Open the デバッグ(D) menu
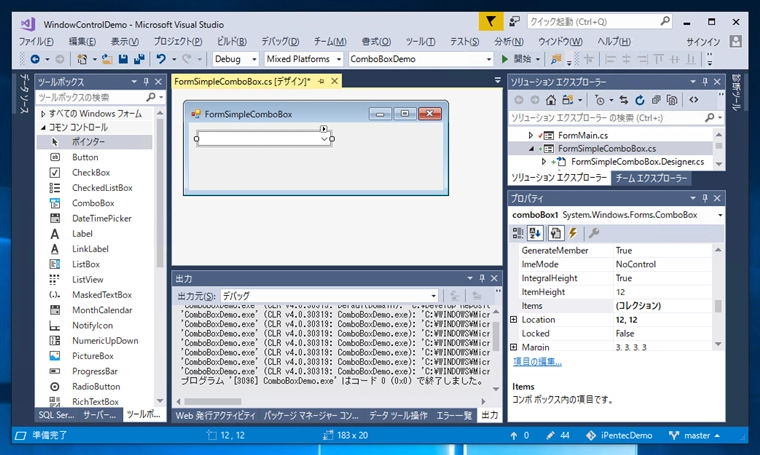This screenshot has width=760, height=455. [280, 42]
